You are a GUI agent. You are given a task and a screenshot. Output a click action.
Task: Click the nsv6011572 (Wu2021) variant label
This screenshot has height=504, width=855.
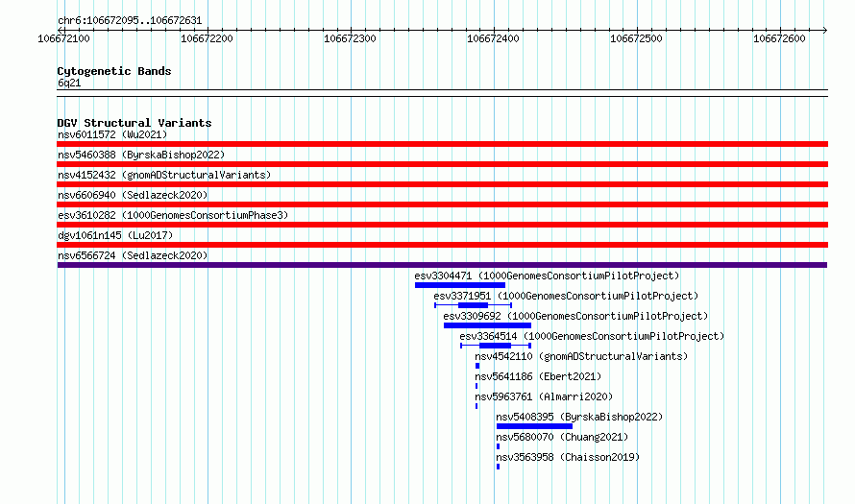pos(112,134)
